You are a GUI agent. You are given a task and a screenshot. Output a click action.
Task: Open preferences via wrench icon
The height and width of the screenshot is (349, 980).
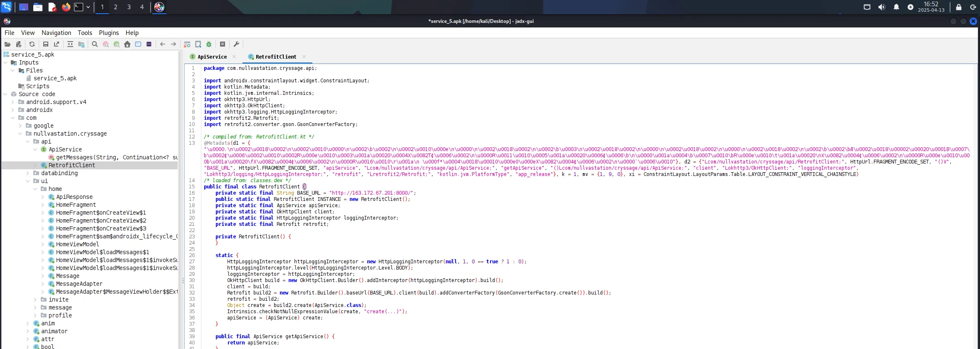pyautogui.click(x=236, y=44)
